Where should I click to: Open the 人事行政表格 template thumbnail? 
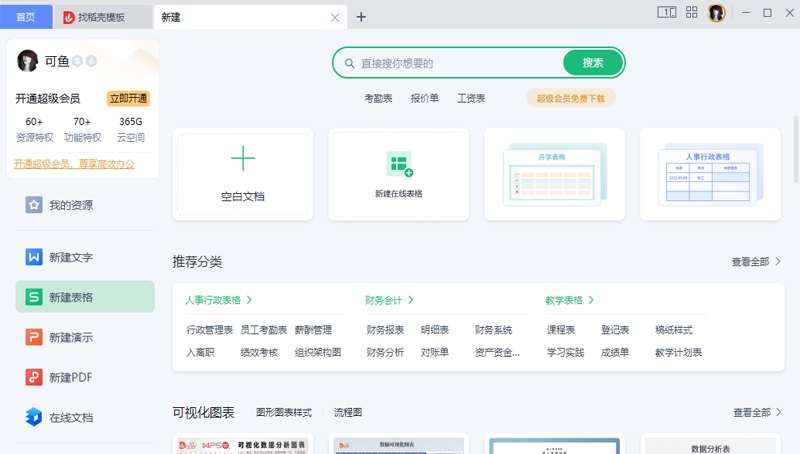point(710,174)
